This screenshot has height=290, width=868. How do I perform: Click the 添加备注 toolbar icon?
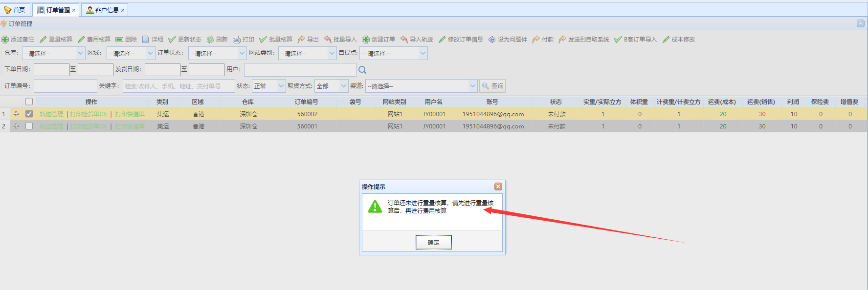[5, 40]
